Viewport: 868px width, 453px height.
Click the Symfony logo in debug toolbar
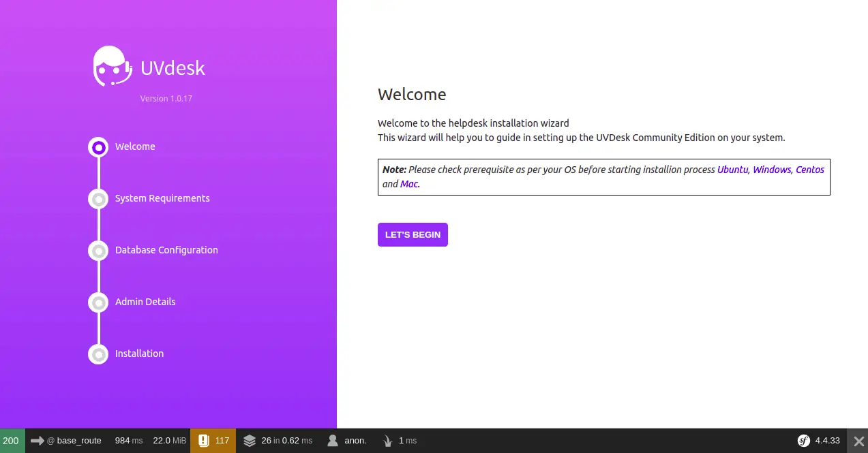tap(804, 441)
